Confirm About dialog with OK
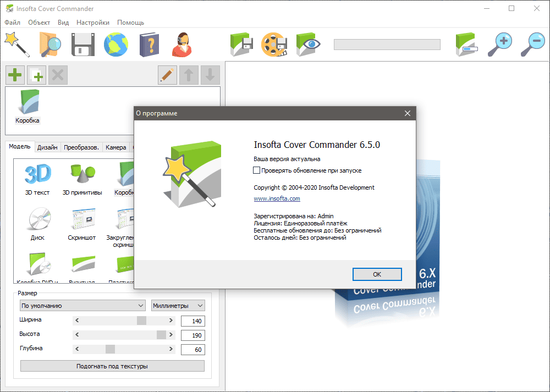This screenshot has height=392, width=550. pyautogui.click(x=377, y=274)
